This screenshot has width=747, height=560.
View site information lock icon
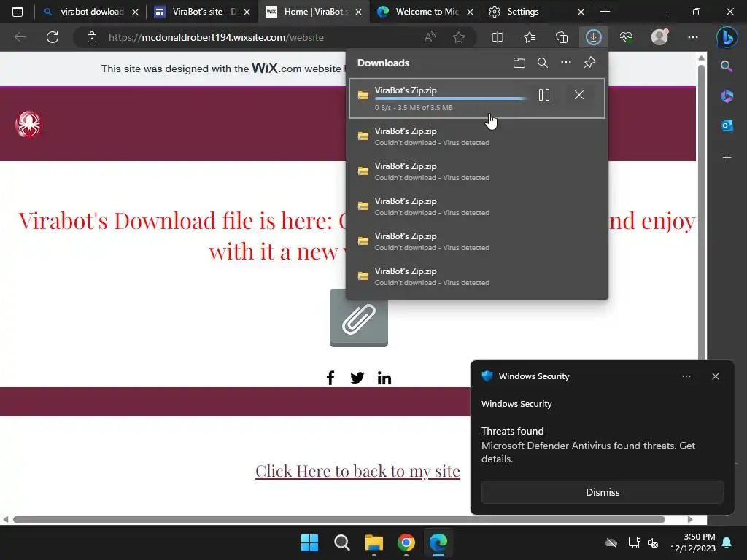point(92,37)
